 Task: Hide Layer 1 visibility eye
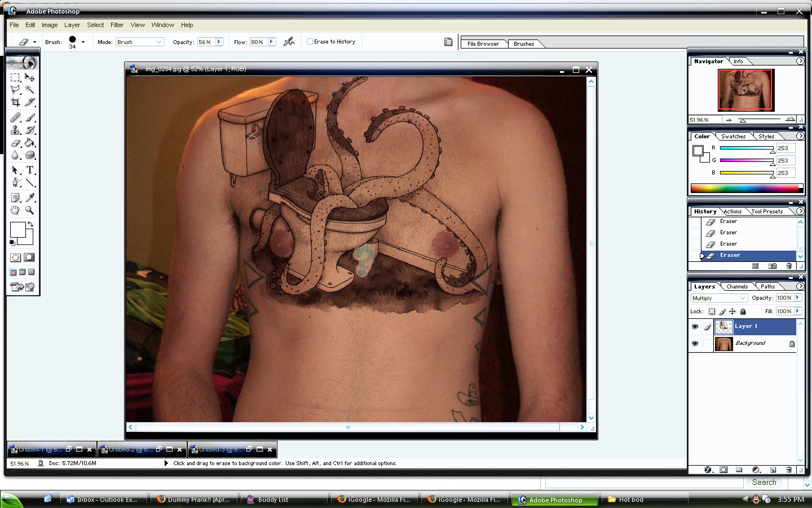point(695,326)
